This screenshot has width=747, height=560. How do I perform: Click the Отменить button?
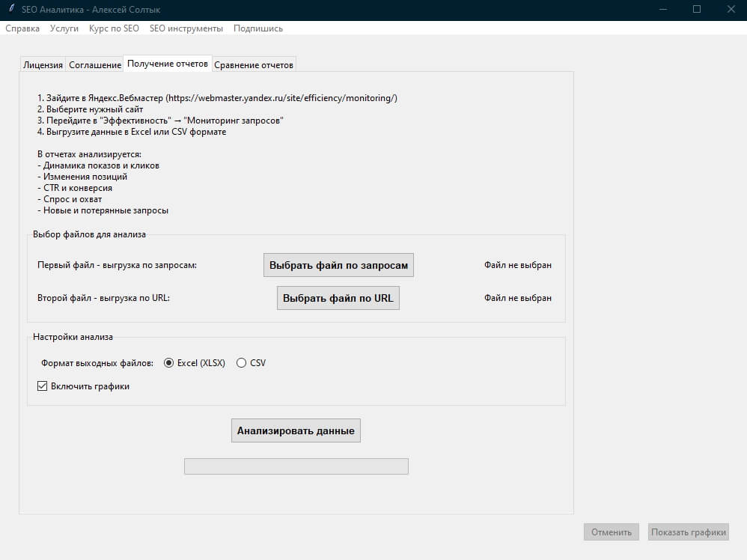click(612, 532)
